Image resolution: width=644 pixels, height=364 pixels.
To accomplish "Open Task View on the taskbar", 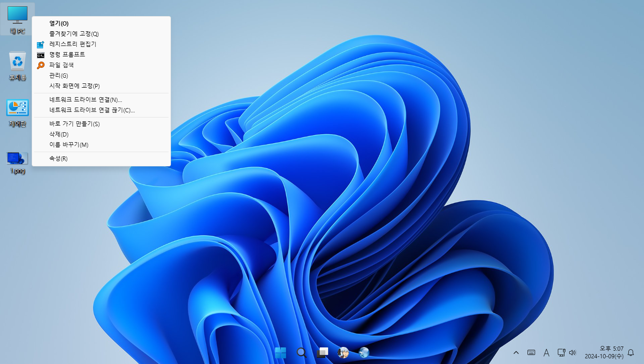I will (322, 353).
